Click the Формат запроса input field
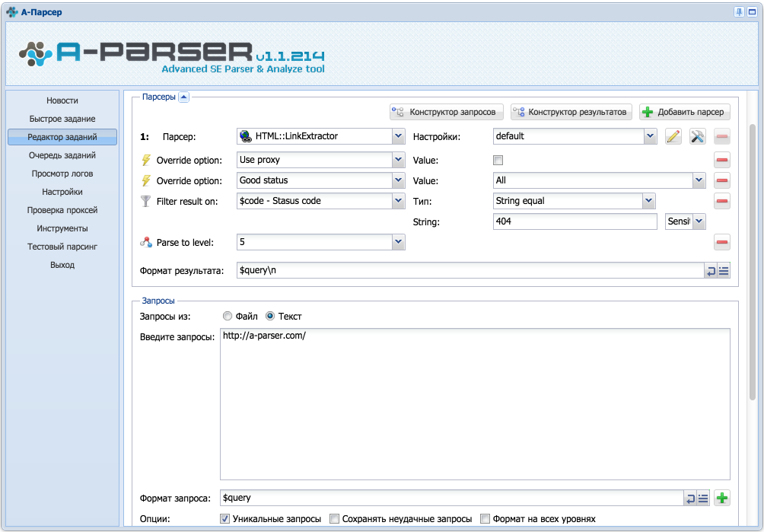Screen dimensions: 764x532 [452, 498]
